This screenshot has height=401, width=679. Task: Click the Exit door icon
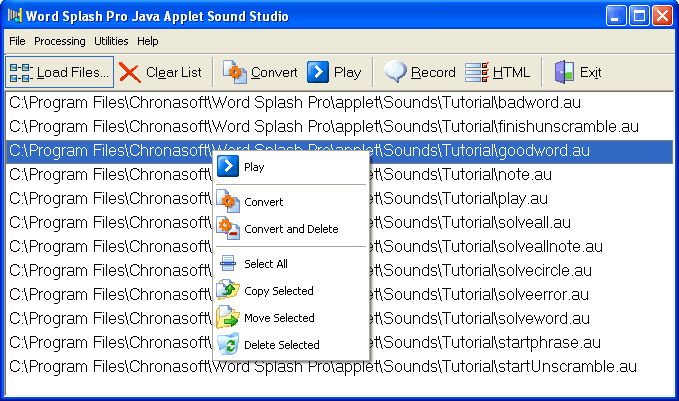point(565,72)
